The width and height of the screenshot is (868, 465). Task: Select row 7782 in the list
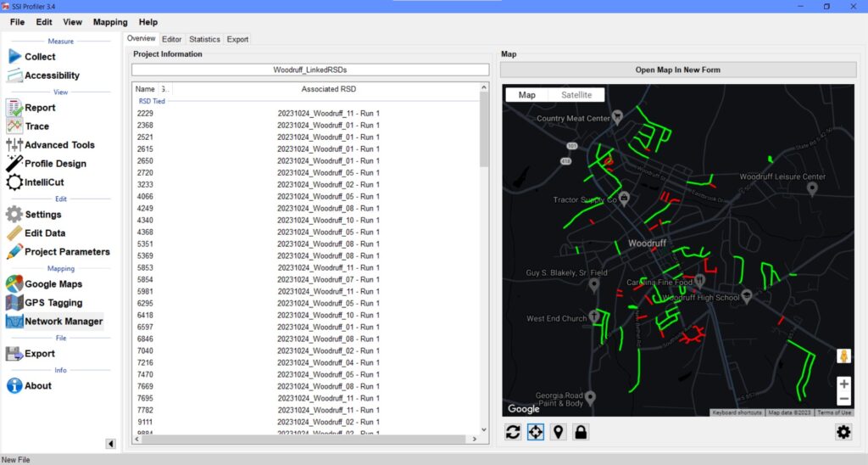(x=305, y=410)
